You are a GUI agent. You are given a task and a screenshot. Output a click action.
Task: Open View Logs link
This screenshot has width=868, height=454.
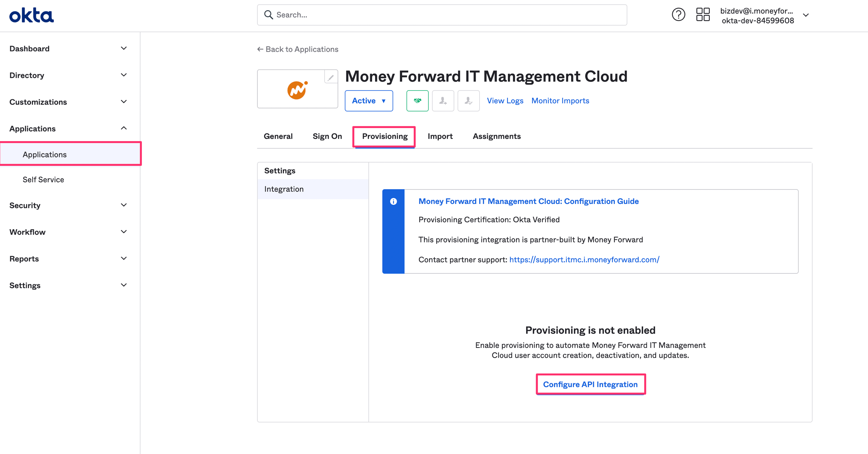pyautogui.click(x=505, y=100)
